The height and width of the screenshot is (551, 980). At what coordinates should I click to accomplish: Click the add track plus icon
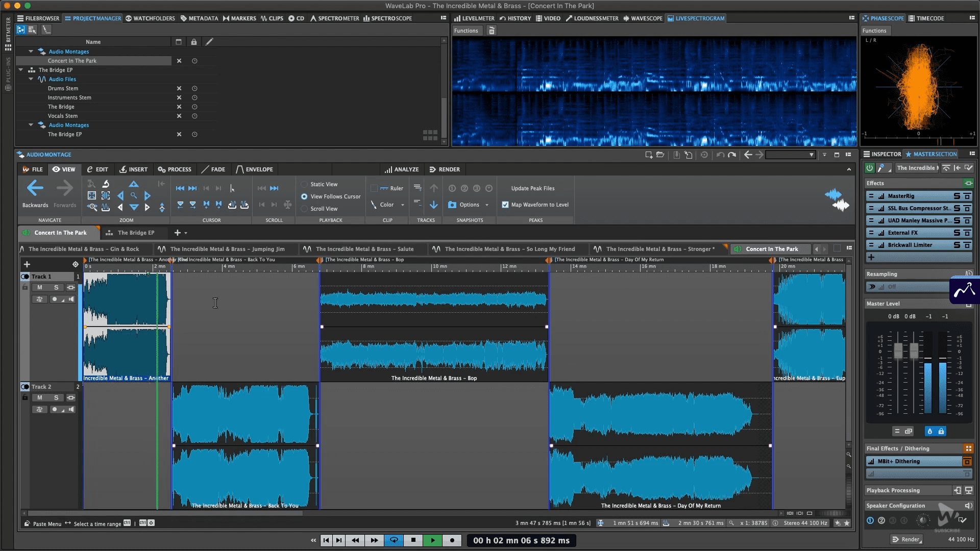(27, 264)
